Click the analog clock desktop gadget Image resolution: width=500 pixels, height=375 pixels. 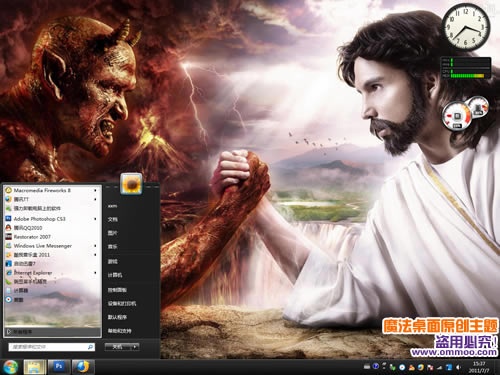466,27
